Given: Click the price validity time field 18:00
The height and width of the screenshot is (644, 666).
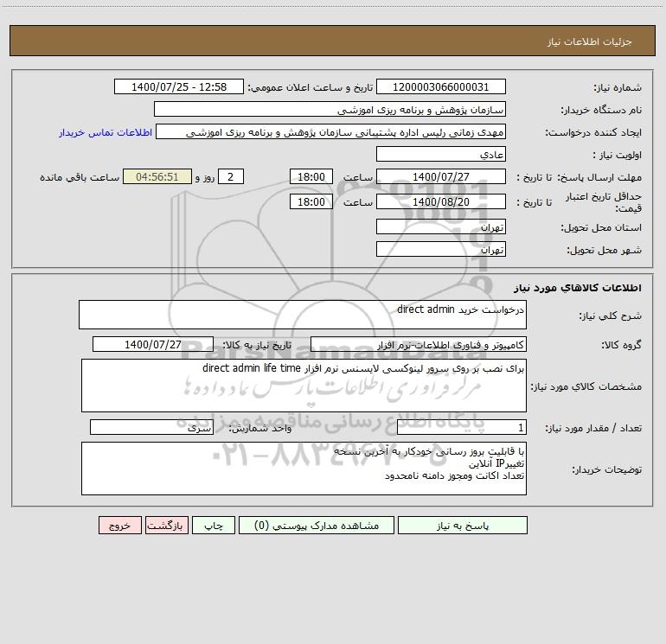Looking at the screenshot, I should tap(311, 201).
